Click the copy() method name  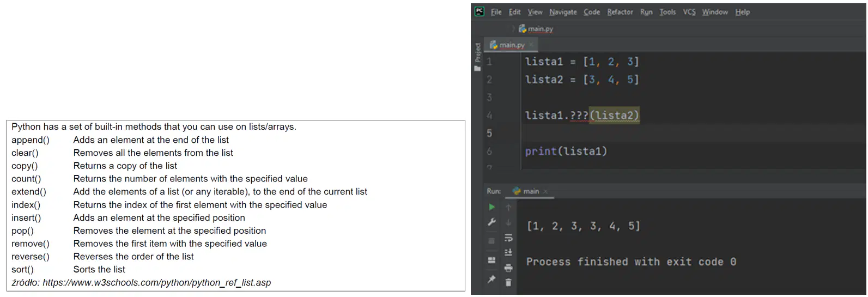[x=25, y=166]
